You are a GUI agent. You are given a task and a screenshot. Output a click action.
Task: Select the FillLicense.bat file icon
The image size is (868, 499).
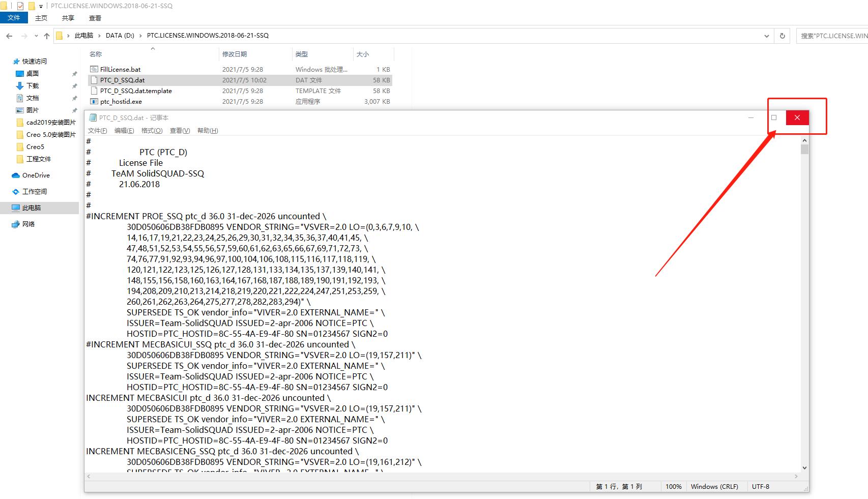coord(94,69)
